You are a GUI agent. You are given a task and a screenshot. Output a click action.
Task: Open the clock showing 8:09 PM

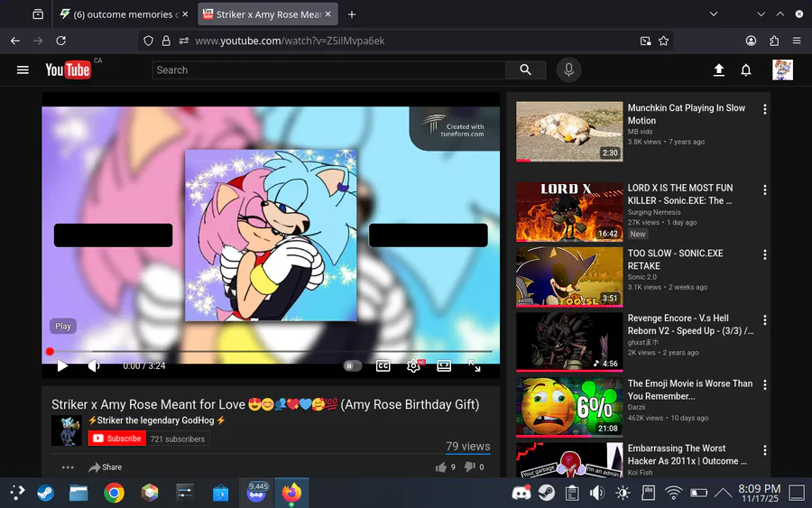click(x=759, y=493)
